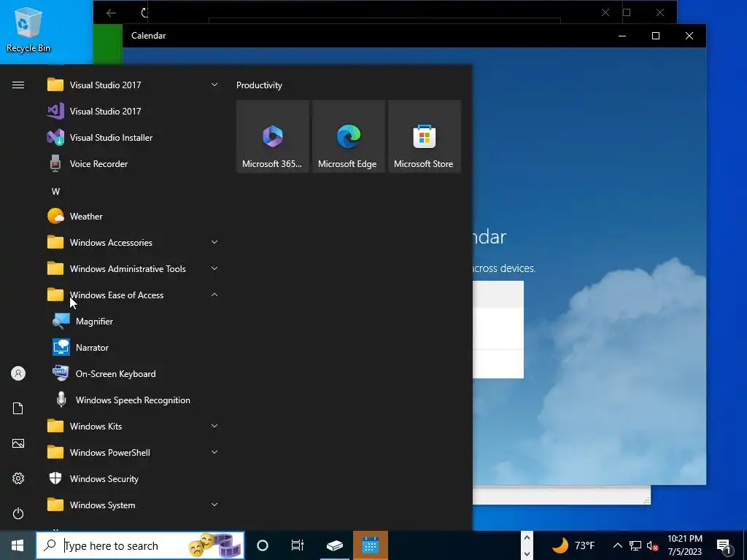Image resolution: width=747 pixels, height=560 pixels.
Task: Click the W letter group header
Action: pos(55,192)
